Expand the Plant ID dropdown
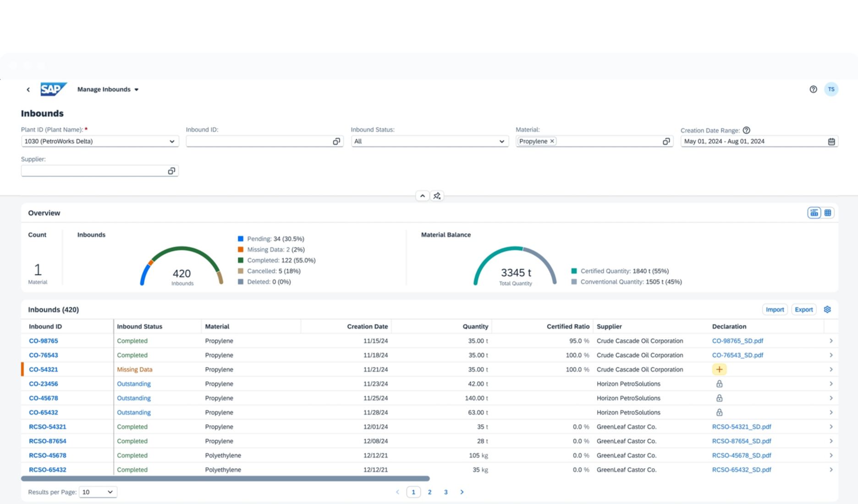Image resolution: width=858 pixels, height=504 pixels. pos(172,142)
